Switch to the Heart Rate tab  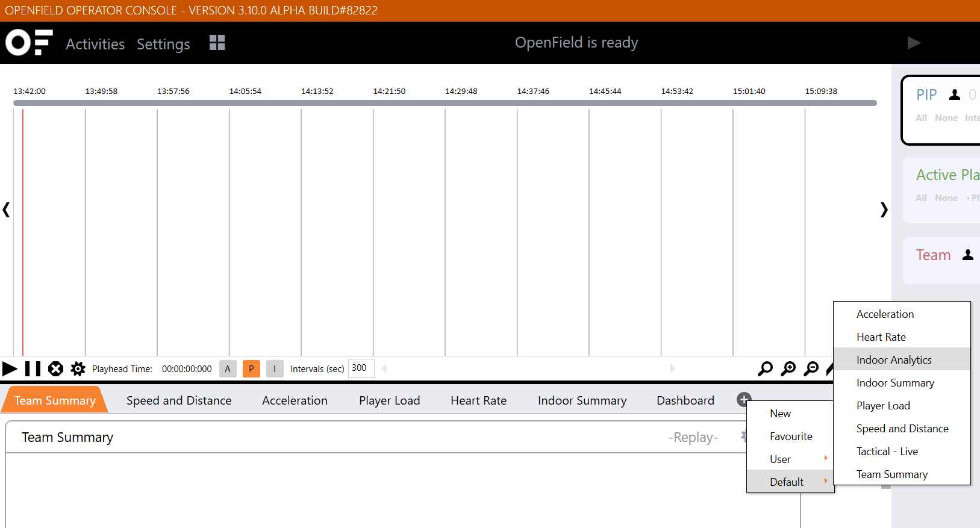point(478,400)
